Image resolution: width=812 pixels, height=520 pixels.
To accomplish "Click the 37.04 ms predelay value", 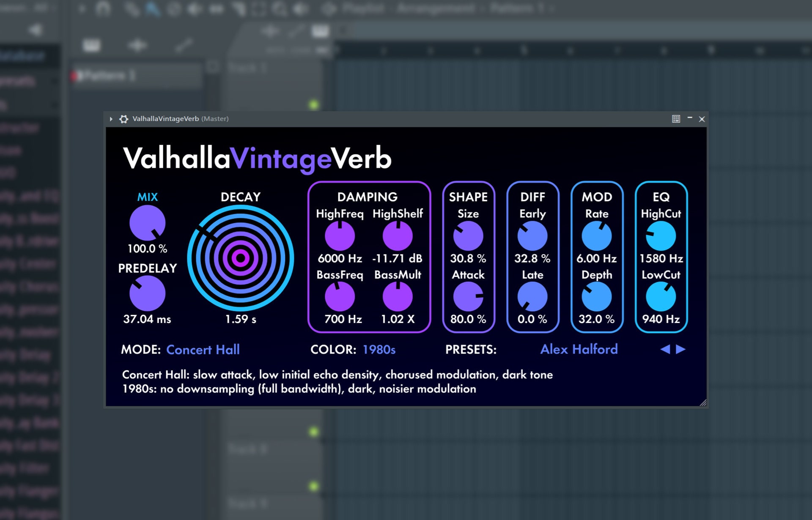I will (147, 319).
